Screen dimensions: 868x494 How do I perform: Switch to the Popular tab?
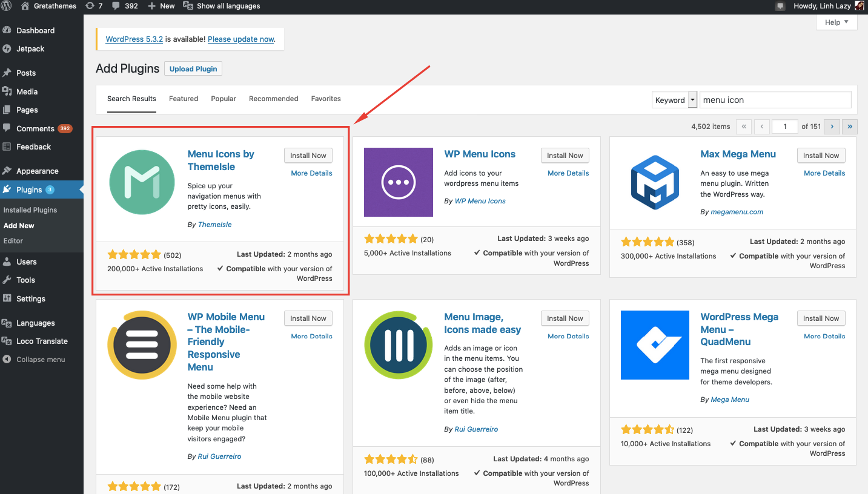click(x=224, y=99)
